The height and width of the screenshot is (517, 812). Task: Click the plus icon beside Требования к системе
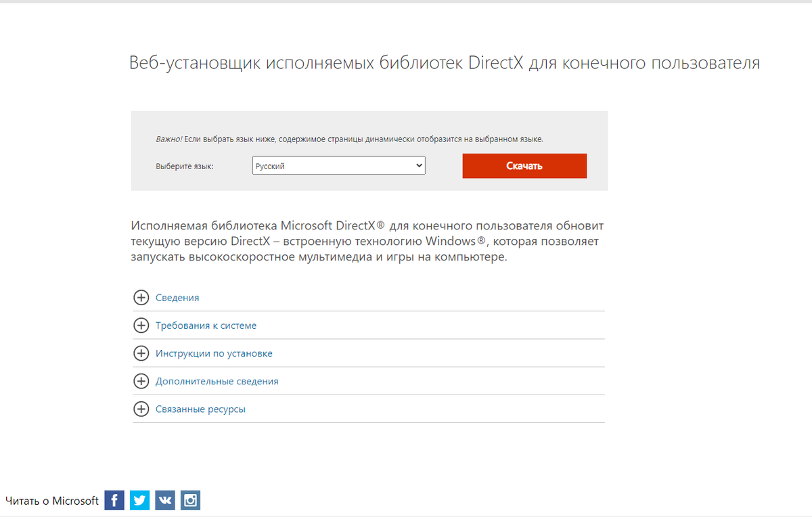[141, 325]
